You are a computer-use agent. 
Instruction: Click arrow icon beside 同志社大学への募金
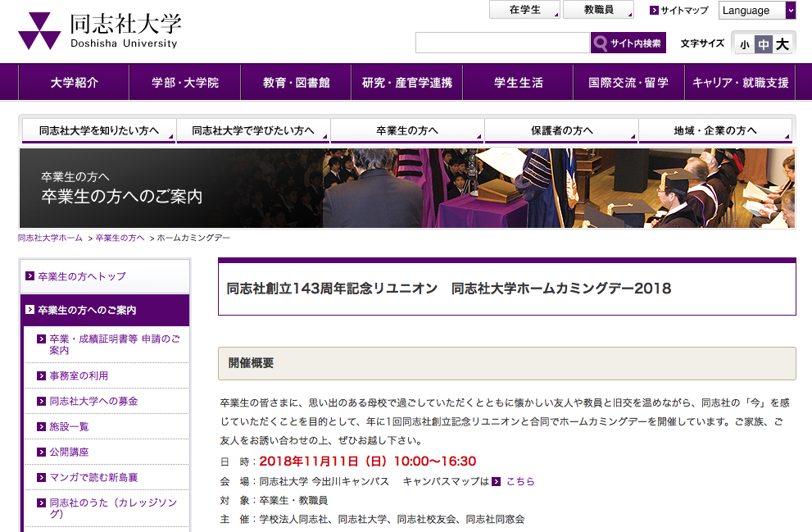pyautogui.click(x=42, y=402)
